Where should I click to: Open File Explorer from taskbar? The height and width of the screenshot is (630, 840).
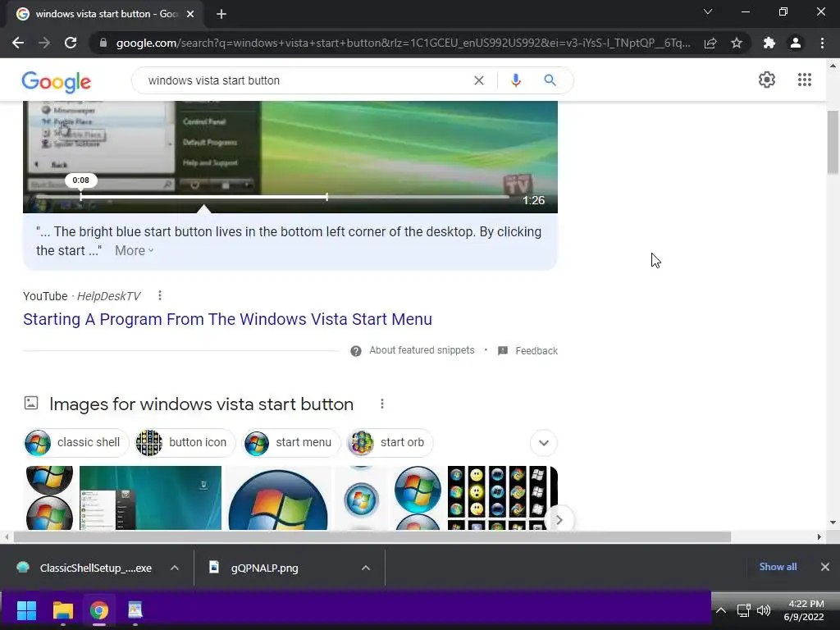pos(62,610)
